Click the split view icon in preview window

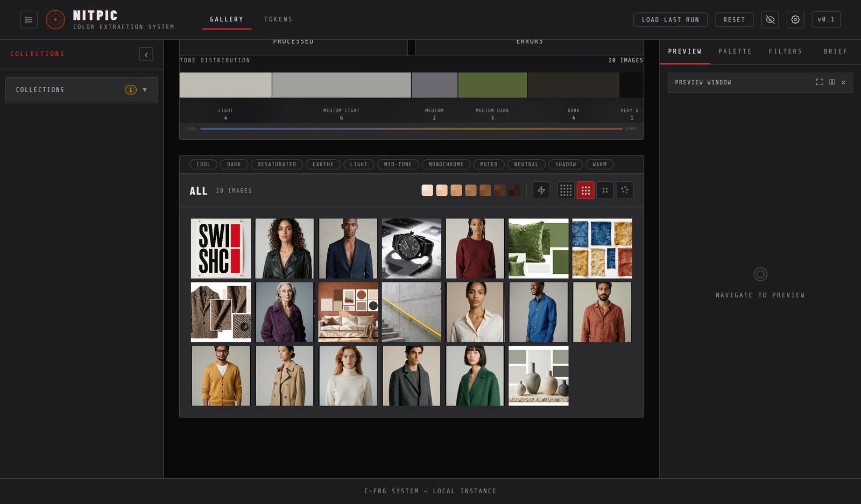point(832,82)
